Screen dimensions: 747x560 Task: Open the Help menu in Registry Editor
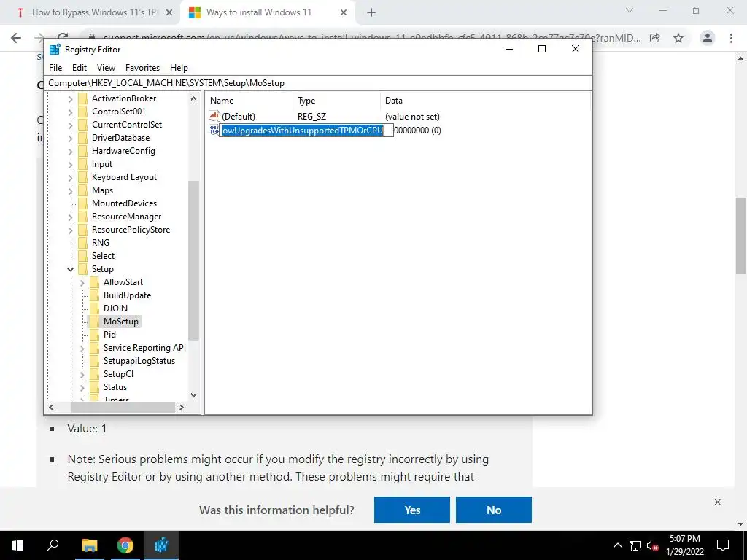(179, 68)
